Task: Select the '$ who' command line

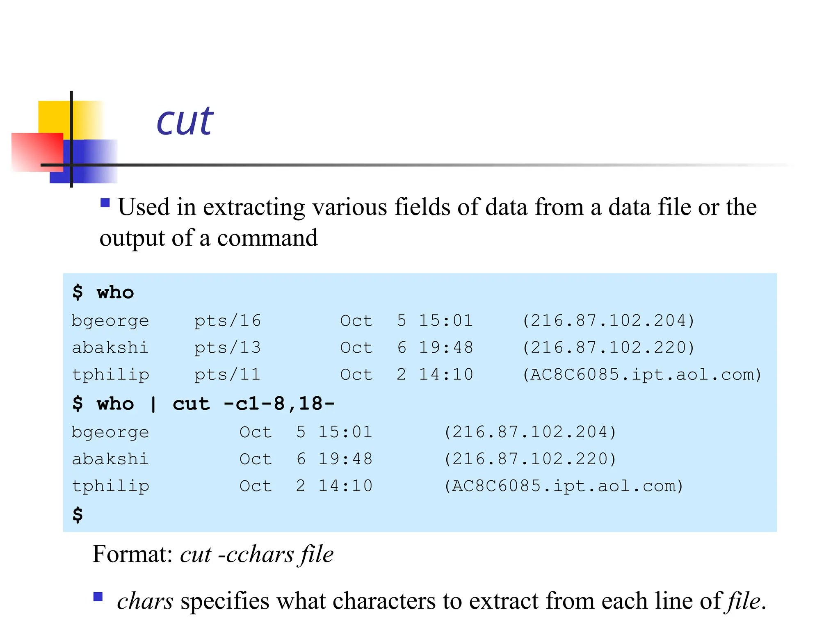Action: (x=103, y=292)
